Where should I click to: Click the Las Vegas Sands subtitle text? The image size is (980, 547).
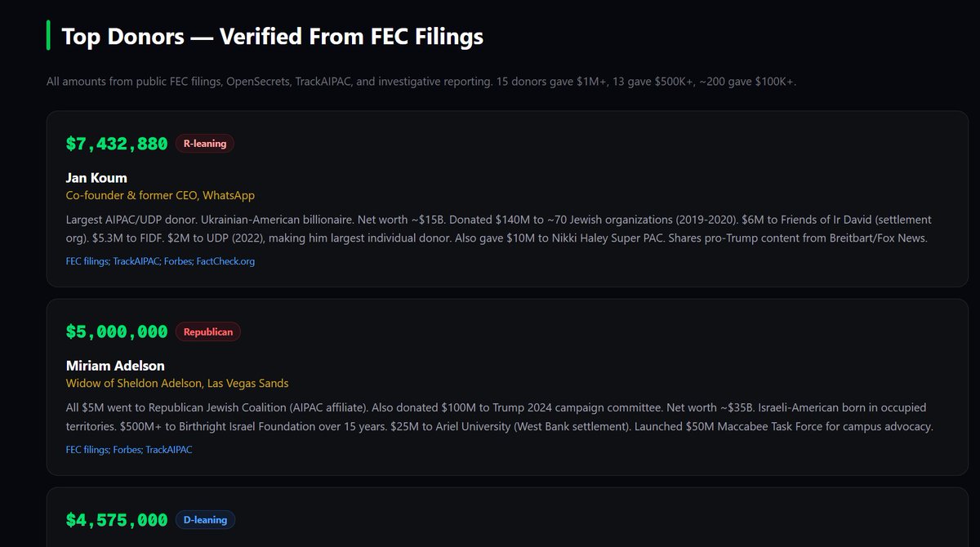(x=177, y=384)
